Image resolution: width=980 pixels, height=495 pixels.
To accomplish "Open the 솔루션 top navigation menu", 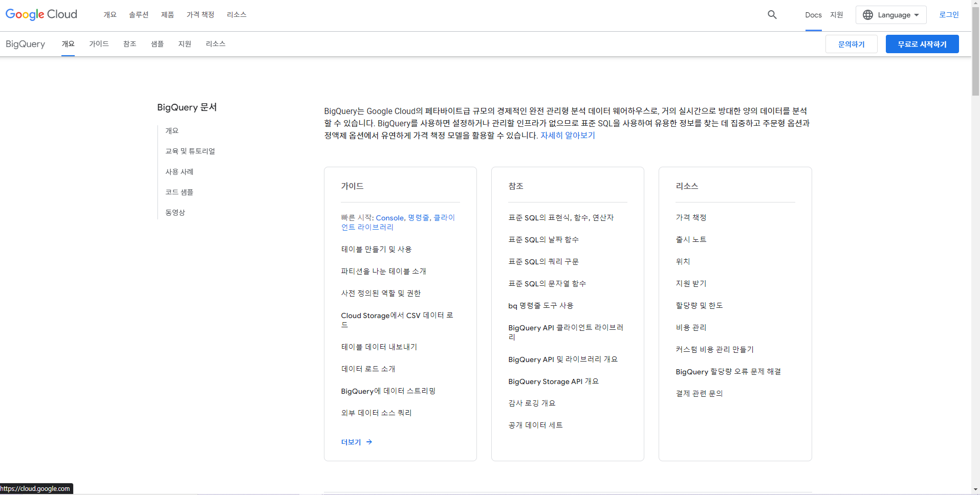I will point(139,15).
